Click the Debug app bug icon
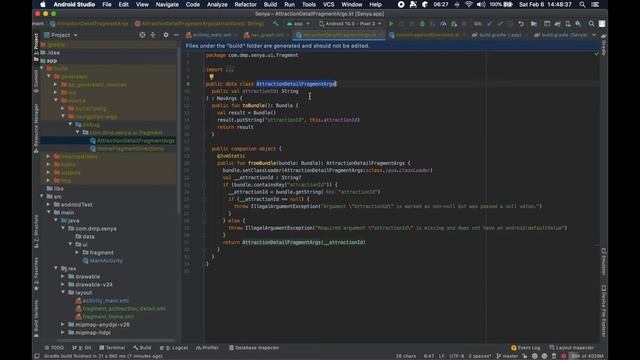 click(422, 24)
